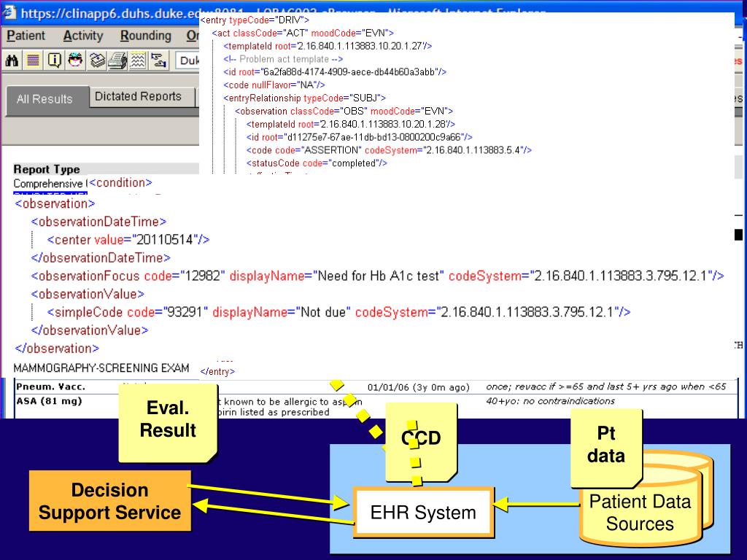747x560 pixels.
Task: Click the opening <observationValue> tag
Action: pos(88,295)
